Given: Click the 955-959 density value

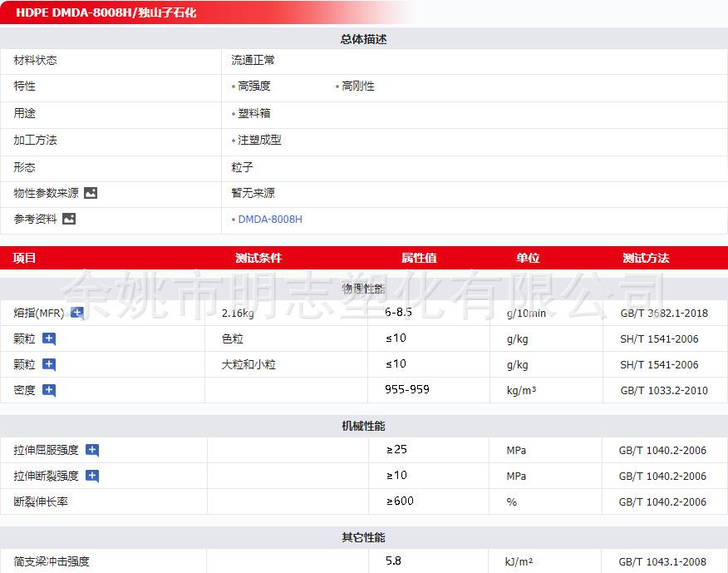Looking at the screenshot, I should 407,389.
